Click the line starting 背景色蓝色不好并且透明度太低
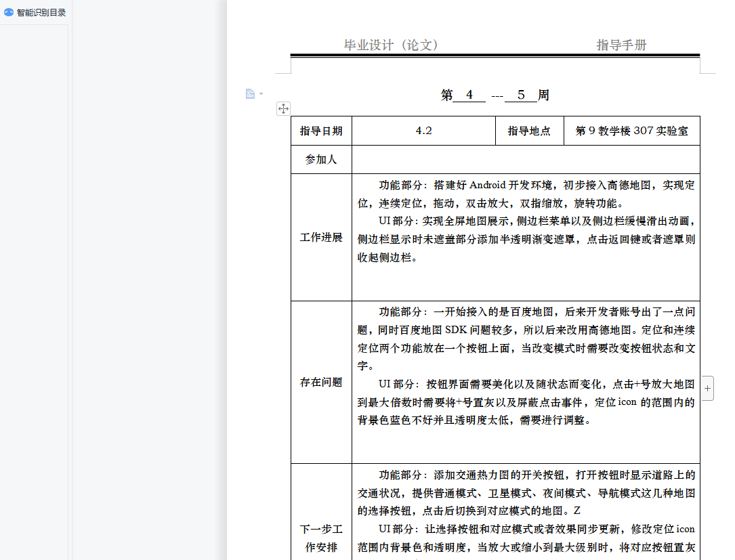This screenshot has width=735, height=560. coord(474,421)
